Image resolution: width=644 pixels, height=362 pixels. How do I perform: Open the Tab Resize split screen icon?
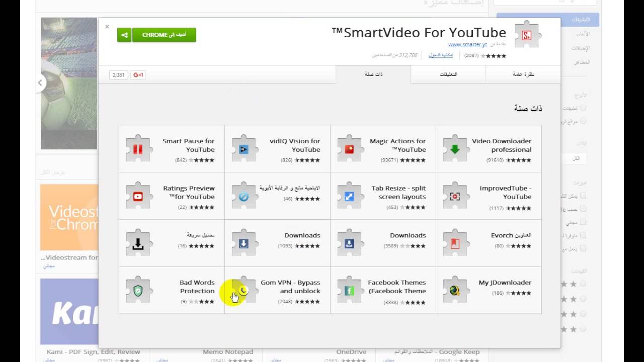click(x=349, y=196)
